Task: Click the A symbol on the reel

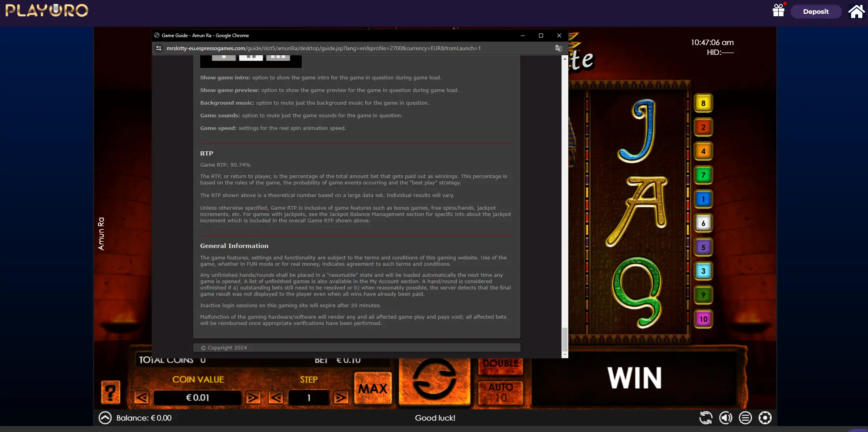Action: 637,211
